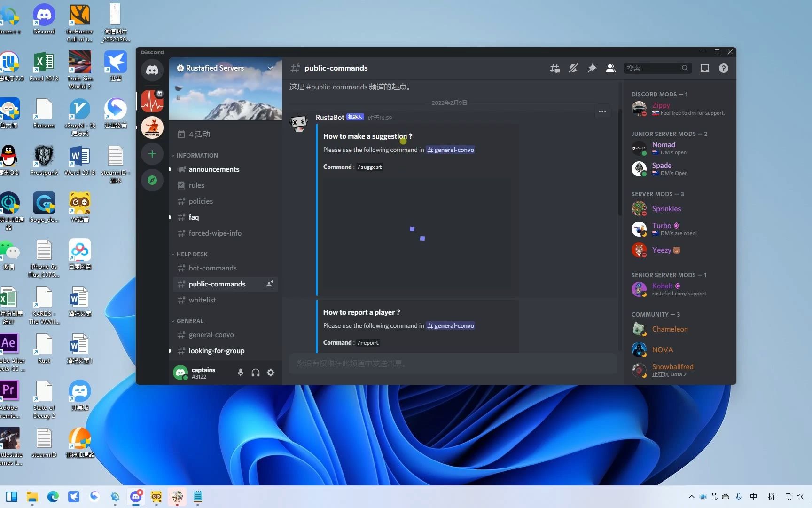Open Word 2013 desktop shortcut

coord(79,160)
